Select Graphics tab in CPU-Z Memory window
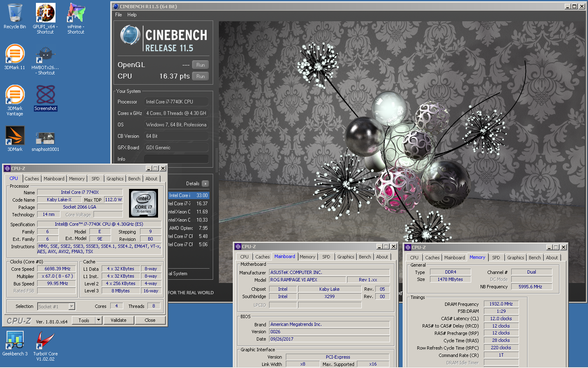 516,258
